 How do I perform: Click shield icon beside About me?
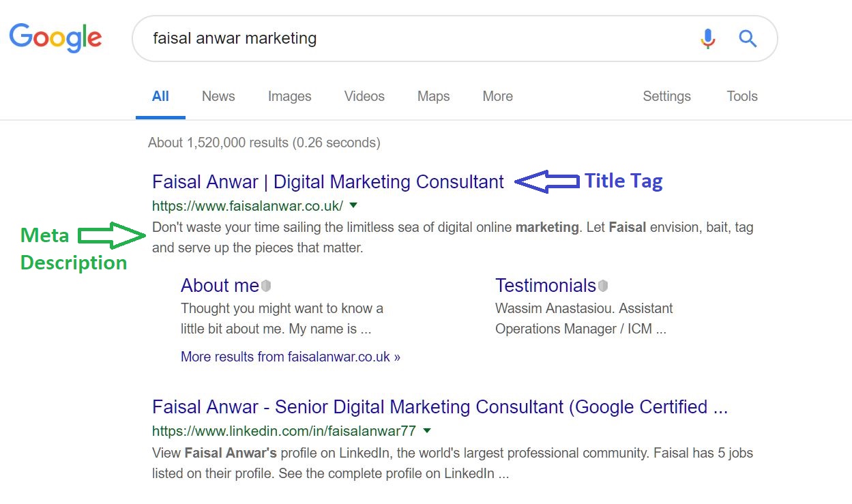[x=266, y=286]
